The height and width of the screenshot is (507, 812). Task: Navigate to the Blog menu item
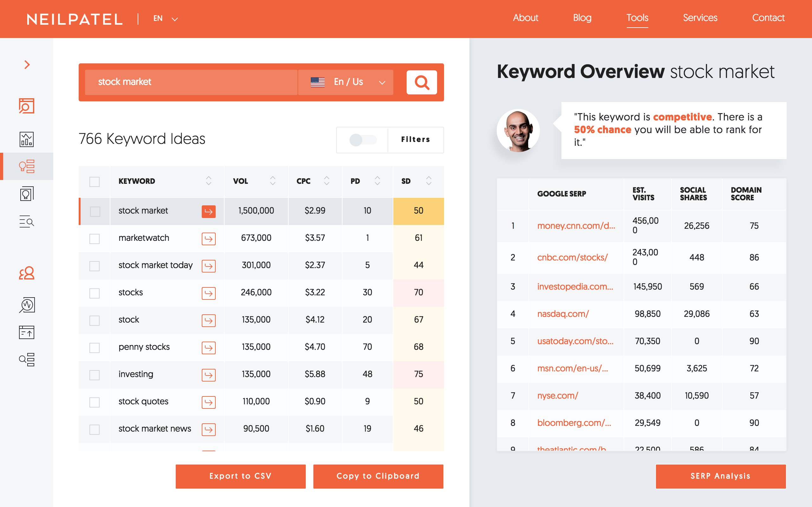(x=582, y=18)
